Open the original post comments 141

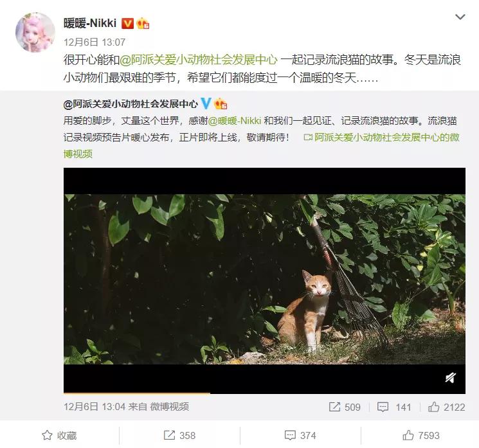[x=393, y=407]
